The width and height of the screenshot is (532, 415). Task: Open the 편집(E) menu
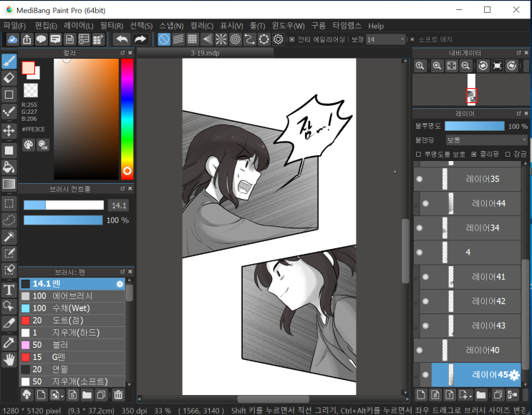point(46,26)
